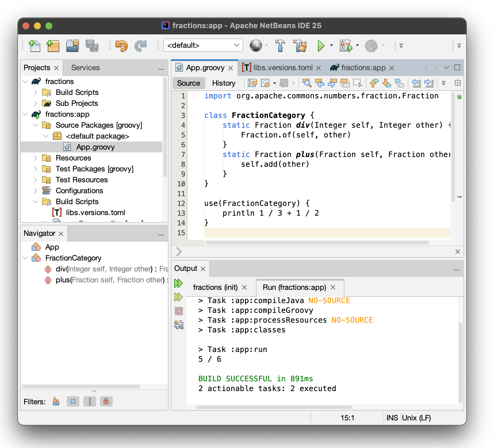The image size is (494, 448).
Task: Expand the Test Packages [groovy] node
Action: [35, 169]
